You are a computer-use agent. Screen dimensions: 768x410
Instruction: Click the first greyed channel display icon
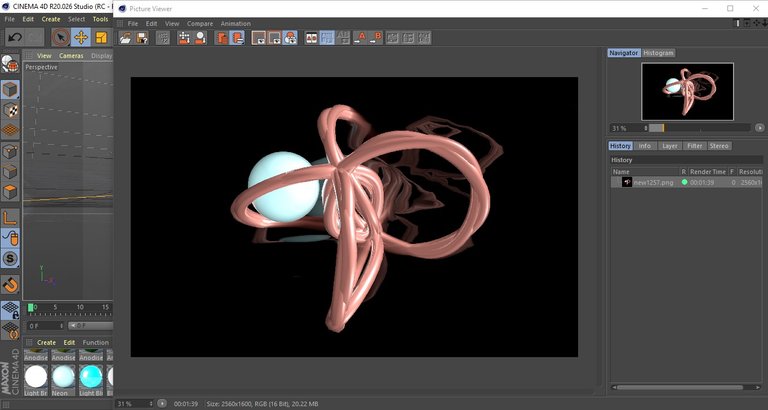392,38
